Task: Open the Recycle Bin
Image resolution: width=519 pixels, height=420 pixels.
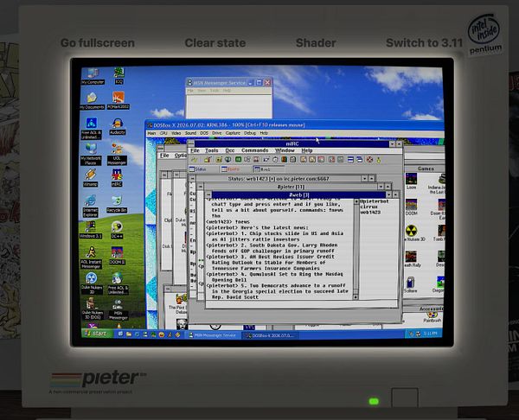Action: pos(117,204)
